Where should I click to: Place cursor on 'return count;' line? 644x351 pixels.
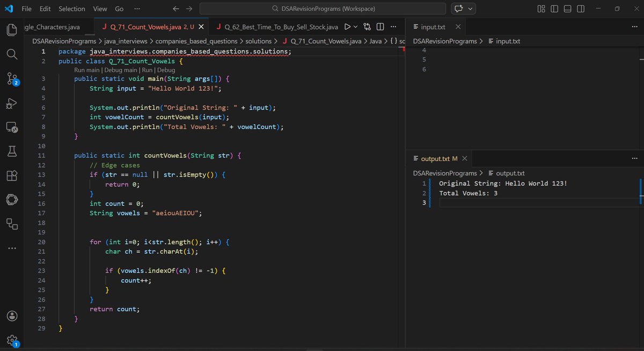point(114,309)
